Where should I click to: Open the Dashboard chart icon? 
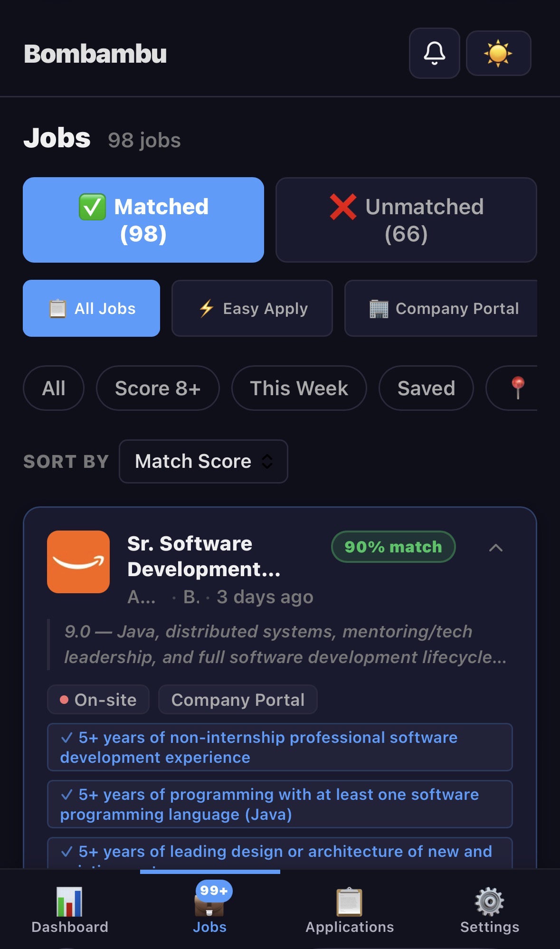click(69, 901)
